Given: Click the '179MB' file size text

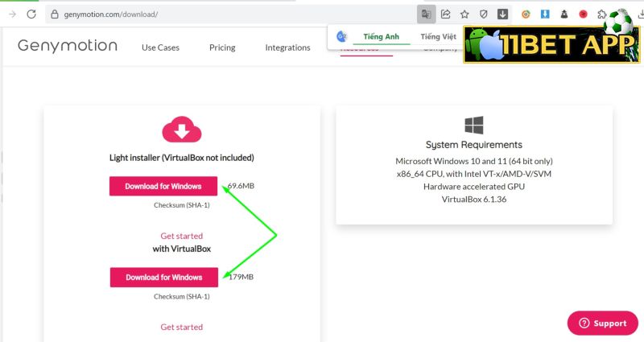Looking at the screenshot, I should [241, 277].
